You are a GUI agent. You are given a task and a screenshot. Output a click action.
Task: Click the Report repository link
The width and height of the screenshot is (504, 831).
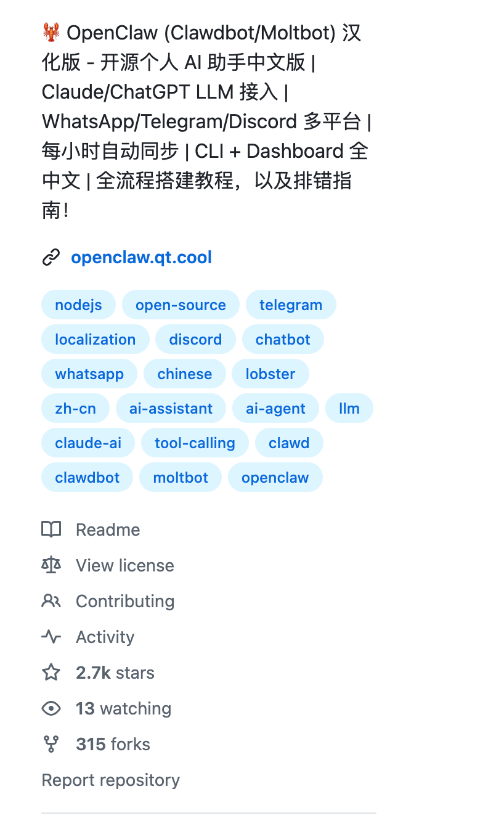pyautogui.click(x=110, y=780)
